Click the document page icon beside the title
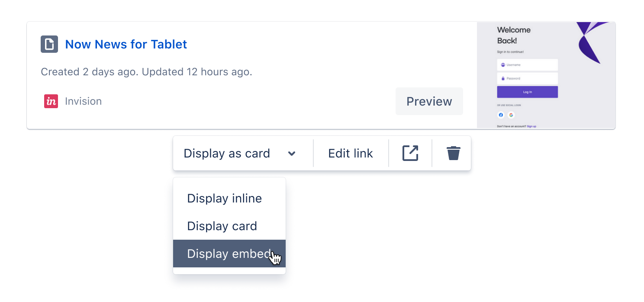Image resolution: width=644 pixels, height=302 pixels. (x=49, y=44)
